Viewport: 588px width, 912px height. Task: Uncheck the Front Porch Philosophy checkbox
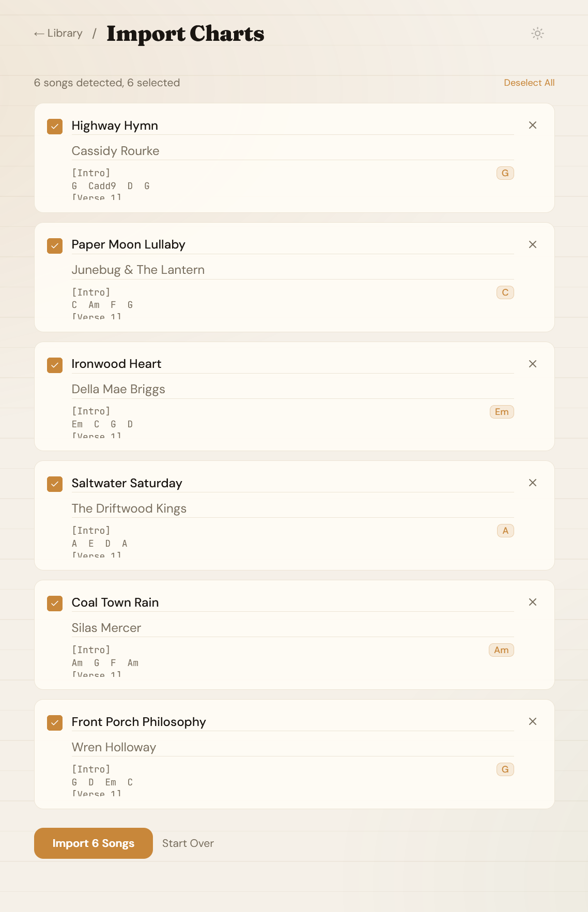pyautogui.click(x=55, y=722)
